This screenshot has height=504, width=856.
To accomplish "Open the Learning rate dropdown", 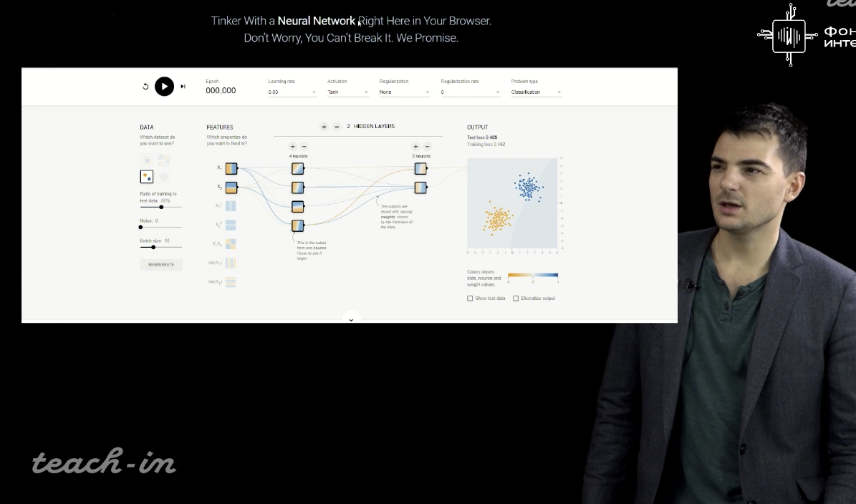I will pos(292,92).
